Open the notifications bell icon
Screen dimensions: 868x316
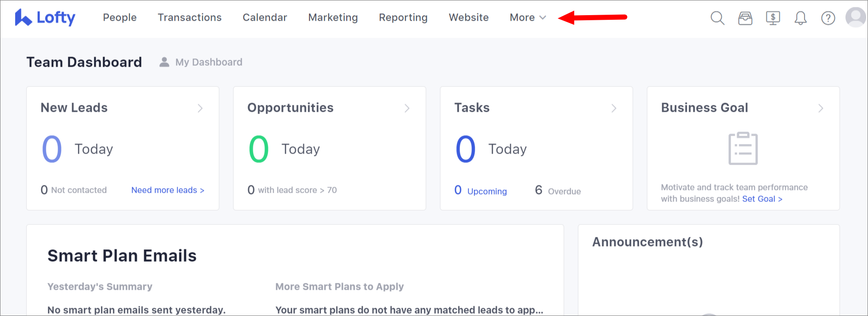[800, 18]
